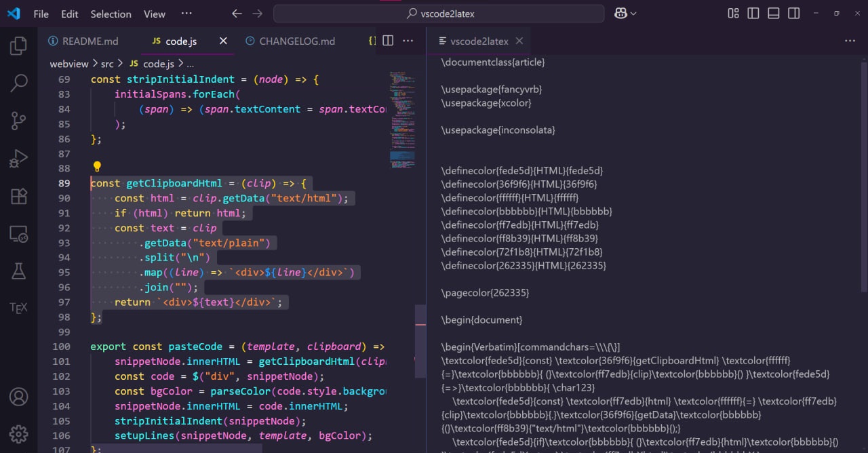This screenshot has height=453, width=868.
Task: Click the \usepackage{xcolor} line
Action: [486, 102]
